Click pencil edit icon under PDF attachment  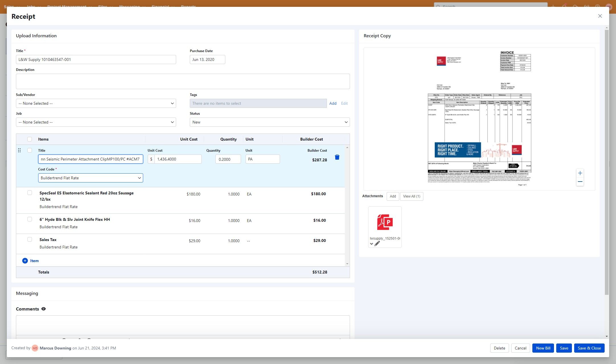coord(377,244)
